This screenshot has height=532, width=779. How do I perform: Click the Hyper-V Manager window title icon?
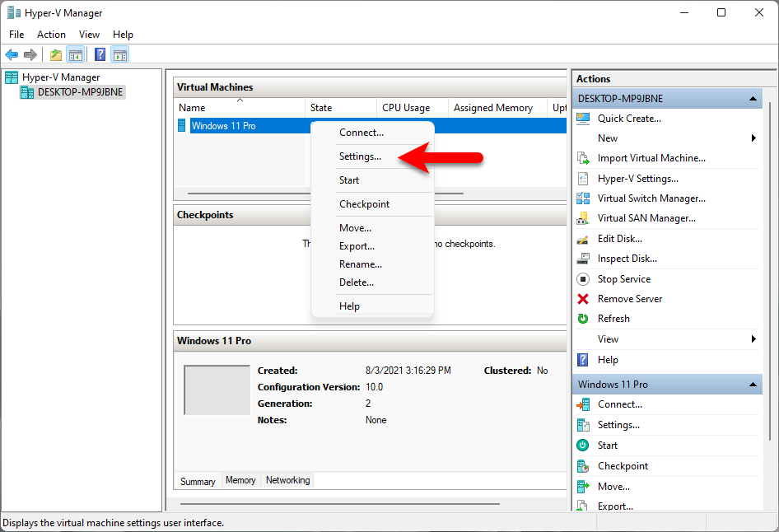pyautogui.click(x=14, y=12)
